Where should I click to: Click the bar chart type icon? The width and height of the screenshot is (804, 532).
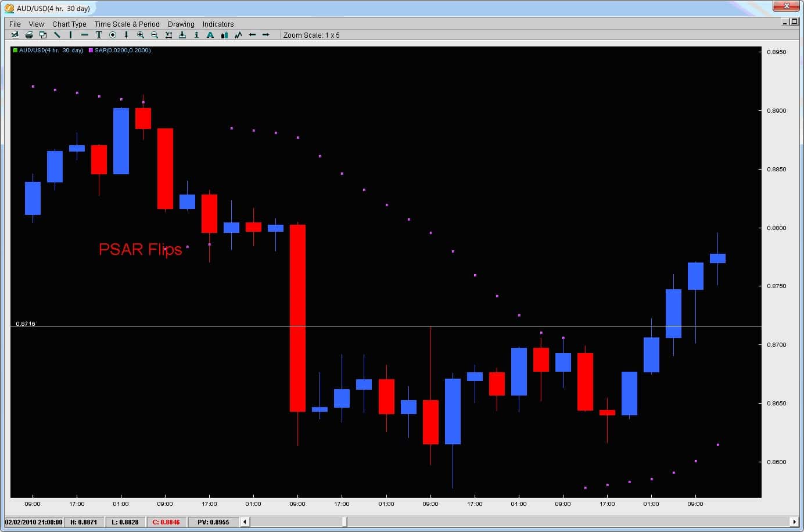point(224,35)
